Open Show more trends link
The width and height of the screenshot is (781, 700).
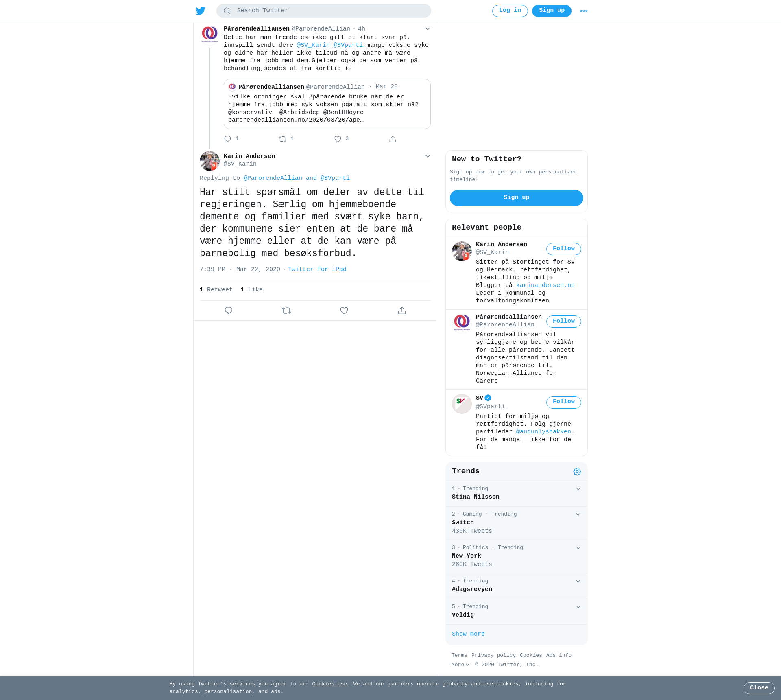pyautogui.click(x=468, y=634)
